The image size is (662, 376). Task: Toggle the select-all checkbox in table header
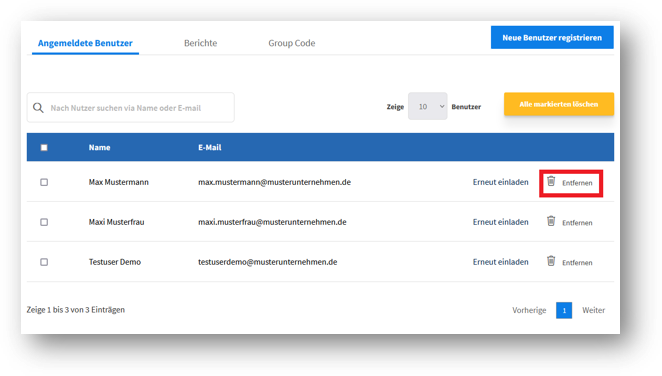[x=44, y=147]
